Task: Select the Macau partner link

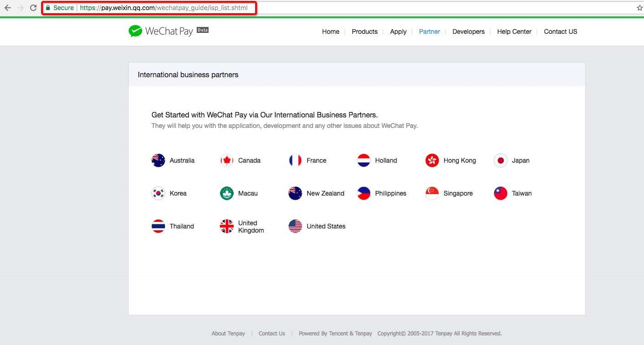Action: coord(248,193)
